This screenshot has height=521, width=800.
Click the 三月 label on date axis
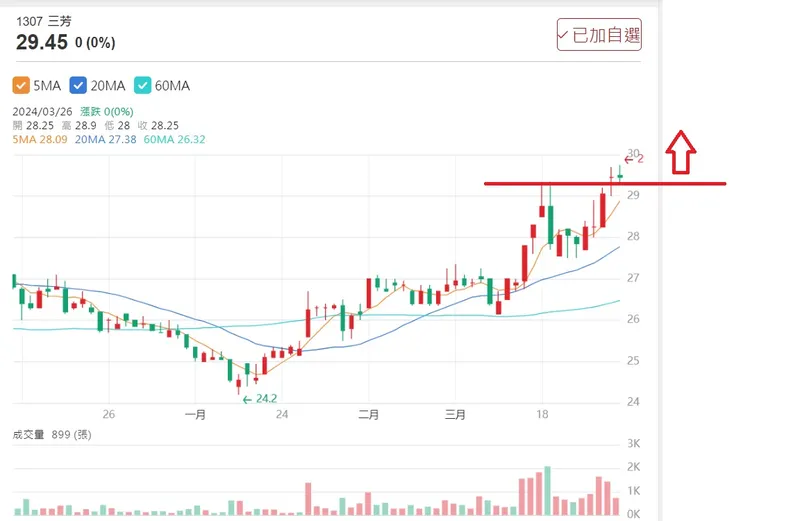(x=455, y=414)
